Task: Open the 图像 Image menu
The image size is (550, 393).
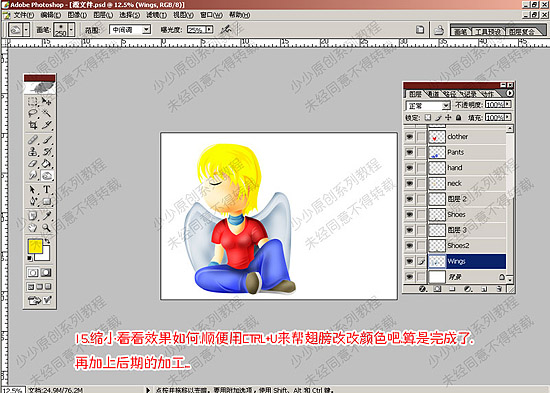Action: tap(77, 15)
